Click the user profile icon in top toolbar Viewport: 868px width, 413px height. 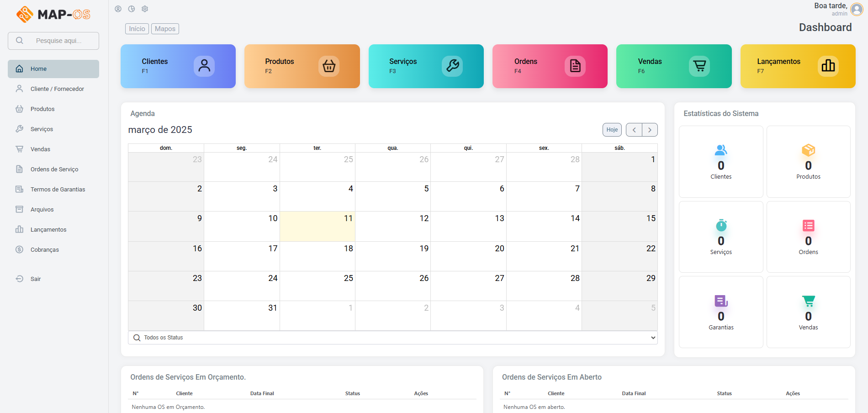tap(118, 9)
